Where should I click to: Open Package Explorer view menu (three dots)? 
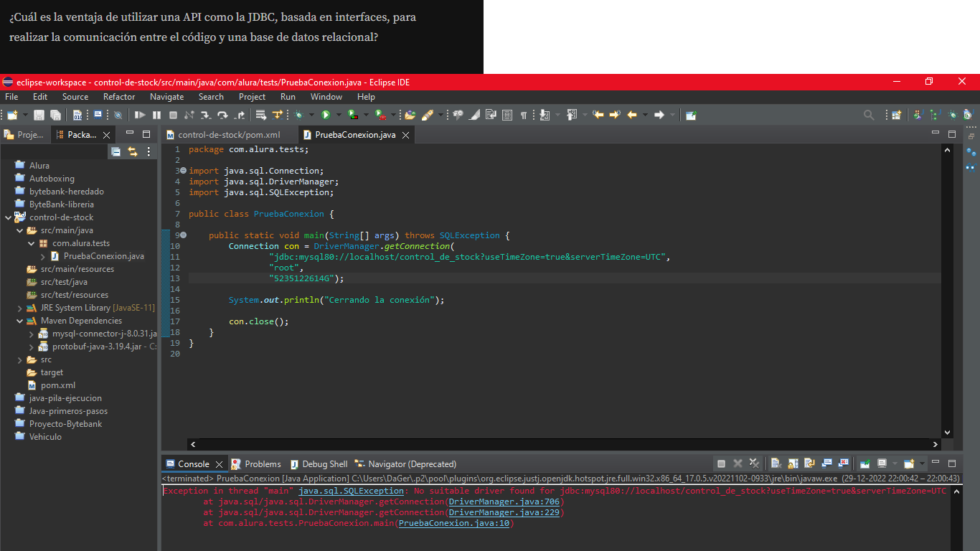coord(149,151)
